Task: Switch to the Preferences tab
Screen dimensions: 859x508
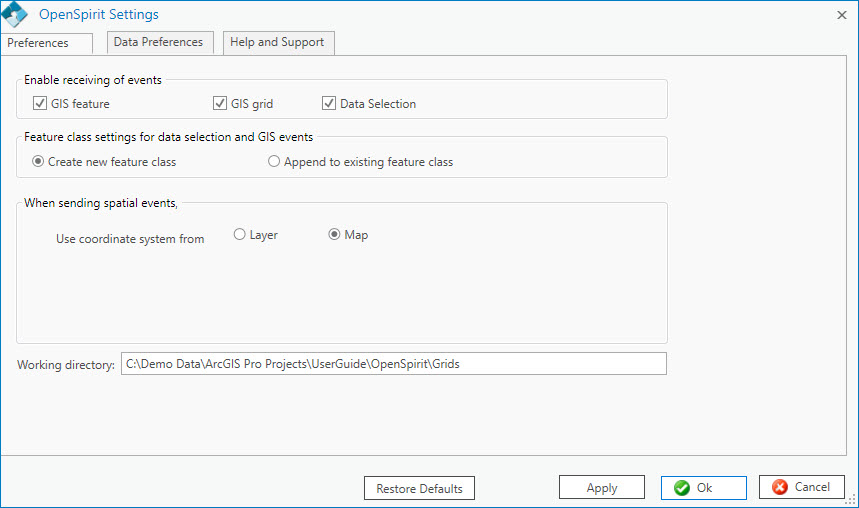Action: click(x=47, y=43)
